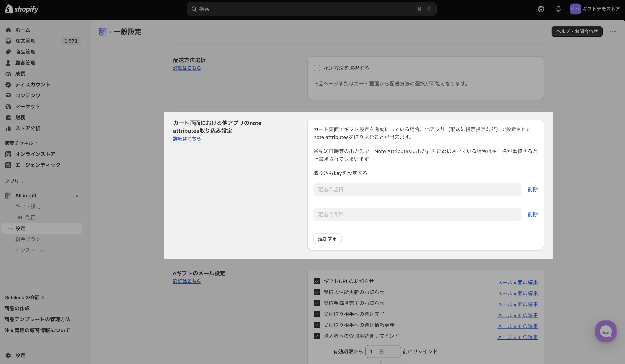Click the ヘルプ・お問合わせ button
The image size is (625, 364).
[x=577, y=31]
